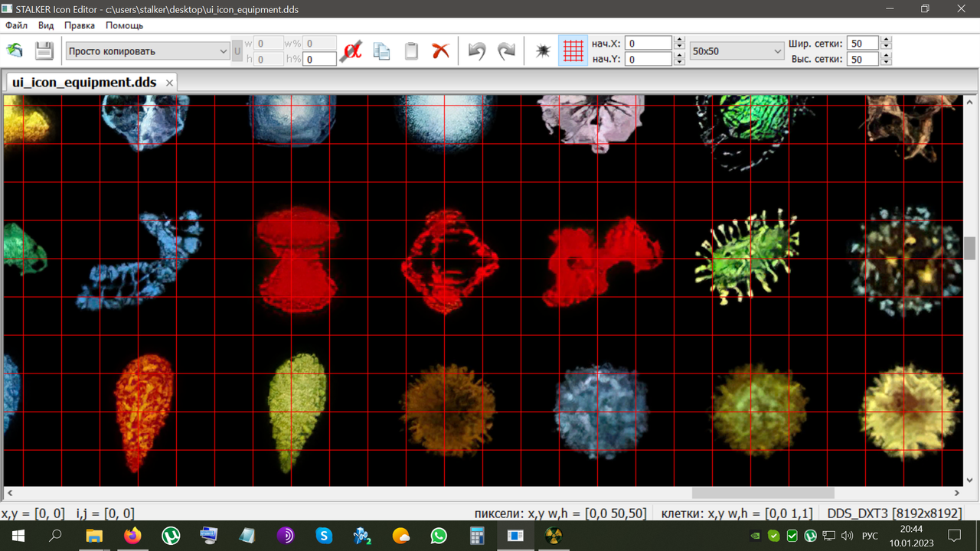The image size is (980, 551).
Task: Click the w width input field
Action: tap(269, 44)
